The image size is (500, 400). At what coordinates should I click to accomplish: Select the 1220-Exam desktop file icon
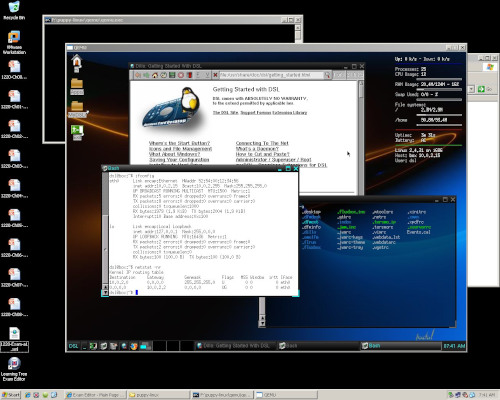pos(14,340)
